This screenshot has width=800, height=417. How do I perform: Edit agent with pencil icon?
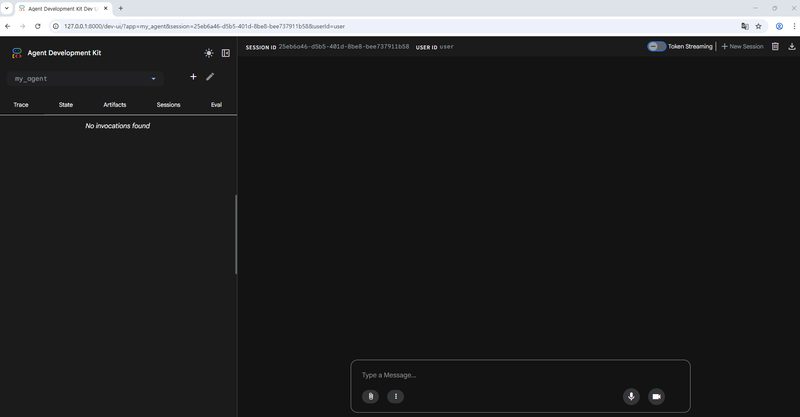coord(210,77)
